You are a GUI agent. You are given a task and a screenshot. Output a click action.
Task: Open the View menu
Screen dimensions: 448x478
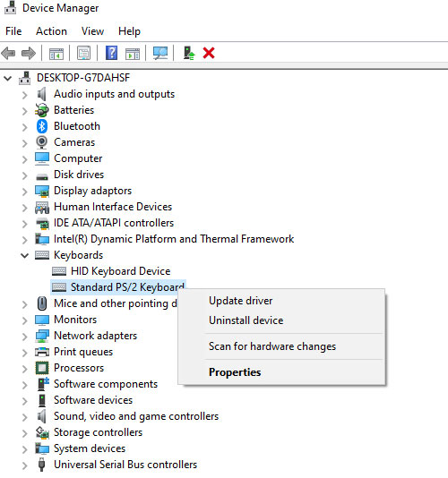tap(92, 31)
